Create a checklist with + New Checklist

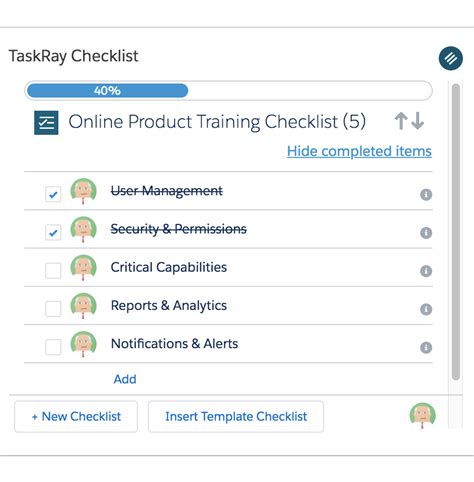[x=76, y=417]
